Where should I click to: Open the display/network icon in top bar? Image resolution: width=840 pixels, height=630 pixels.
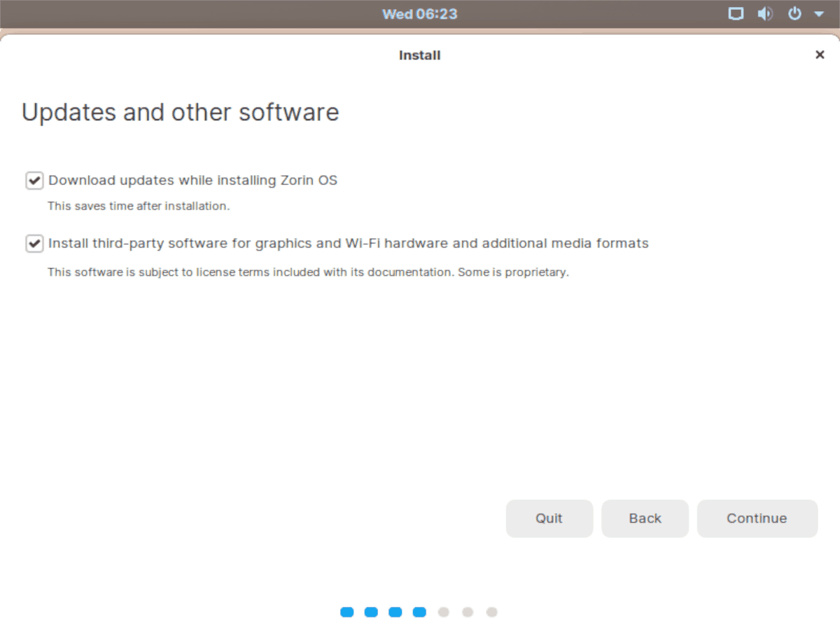click(x=736, y=14)
